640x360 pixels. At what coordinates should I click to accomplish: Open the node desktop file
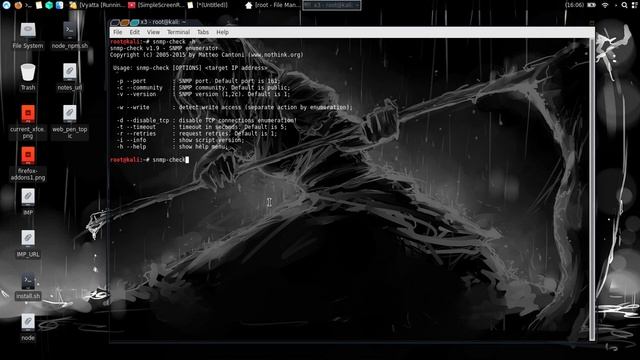click(28, 327)
